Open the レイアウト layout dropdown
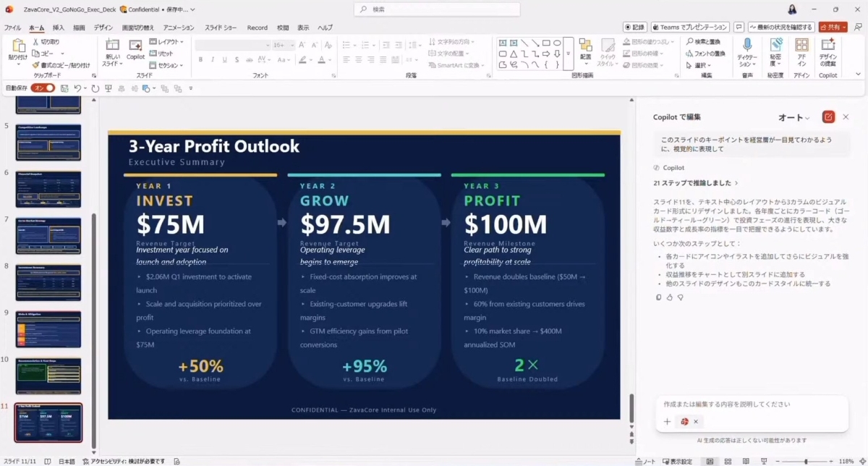This screenshot has width=868, height=466. pyautogui.click(x=166, y=42)
